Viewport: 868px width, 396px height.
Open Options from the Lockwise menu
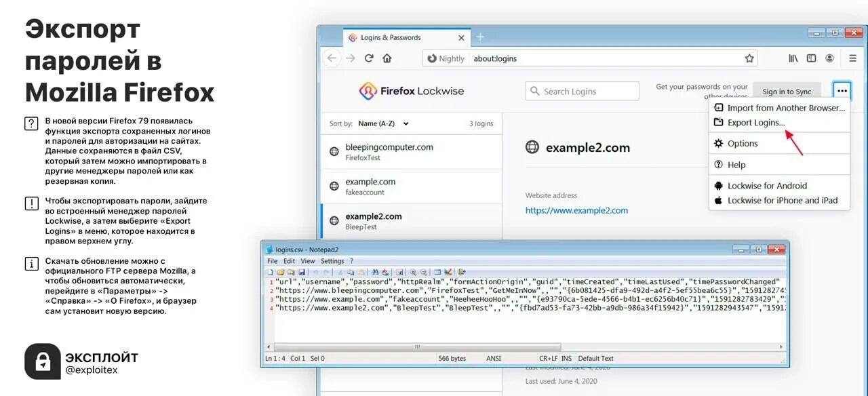pyautogui.click(x=779, y=143)
